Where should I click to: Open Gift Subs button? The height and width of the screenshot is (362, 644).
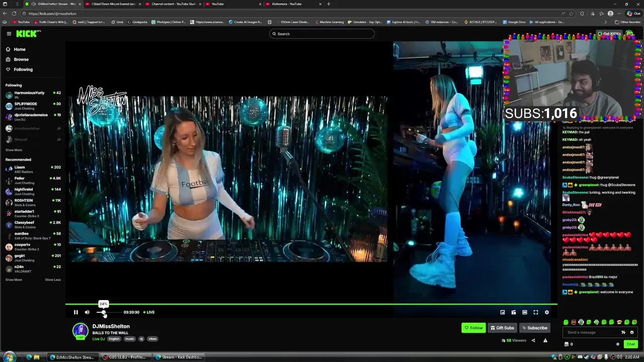pyautogui.click(x=502, y=328)
